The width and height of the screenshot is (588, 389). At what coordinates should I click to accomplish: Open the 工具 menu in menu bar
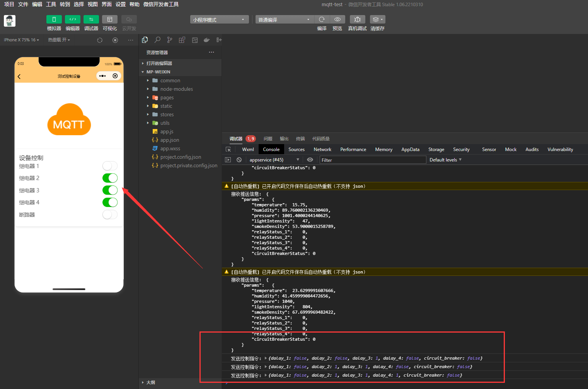[x=51, y=4]
